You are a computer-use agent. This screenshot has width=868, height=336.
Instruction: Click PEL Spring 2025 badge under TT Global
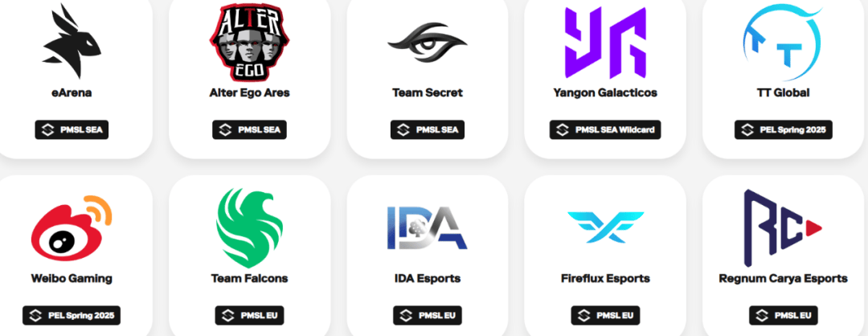tap(783, 130)
